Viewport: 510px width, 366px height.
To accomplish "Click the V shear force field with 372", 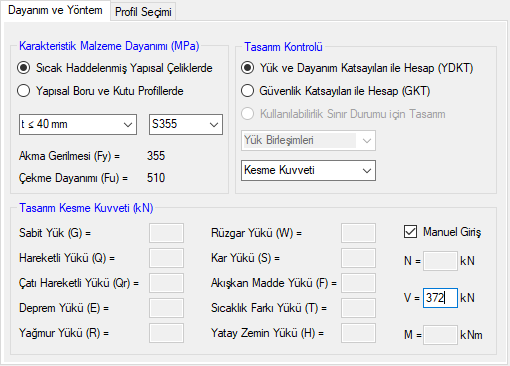I will coord(440,298).
